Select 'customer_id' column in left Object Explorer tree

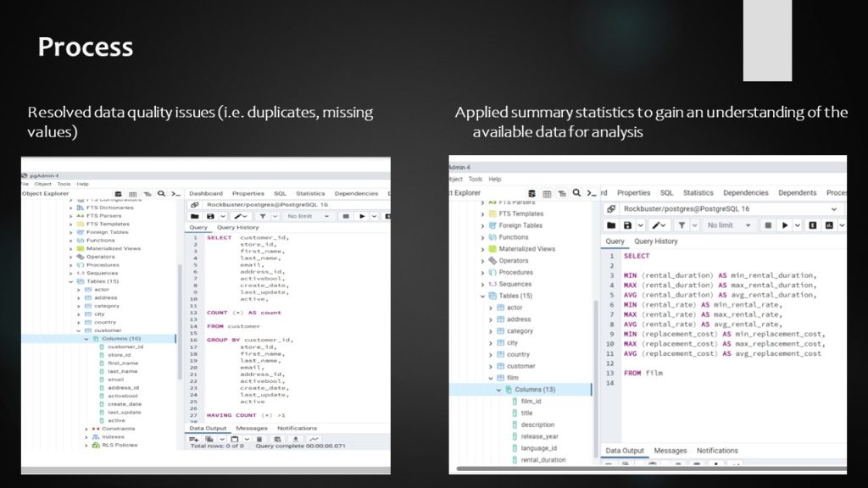click(x=125, y=347)
